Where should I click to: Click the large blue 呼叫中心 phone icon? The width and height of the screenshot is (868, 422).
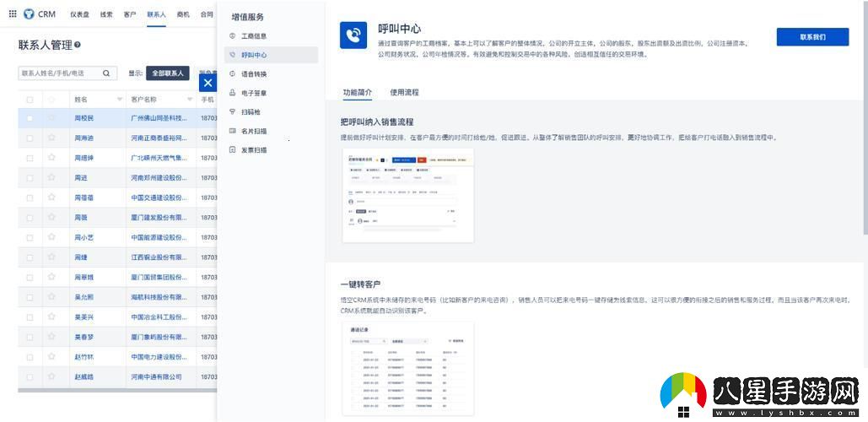353,35
